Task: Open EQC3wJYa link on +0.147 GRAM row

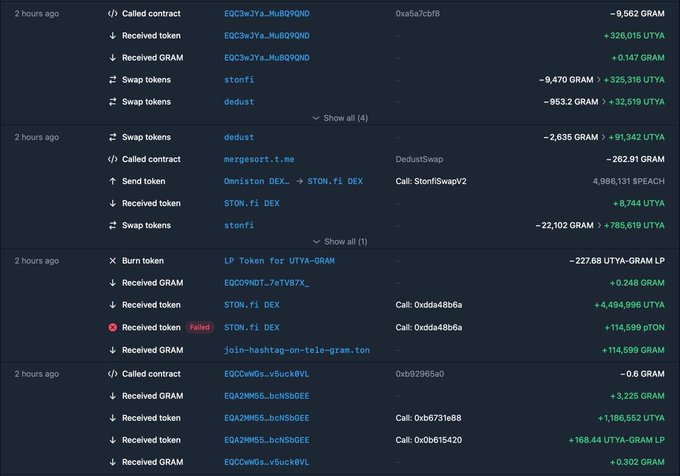Action: [x=267, y=58]
